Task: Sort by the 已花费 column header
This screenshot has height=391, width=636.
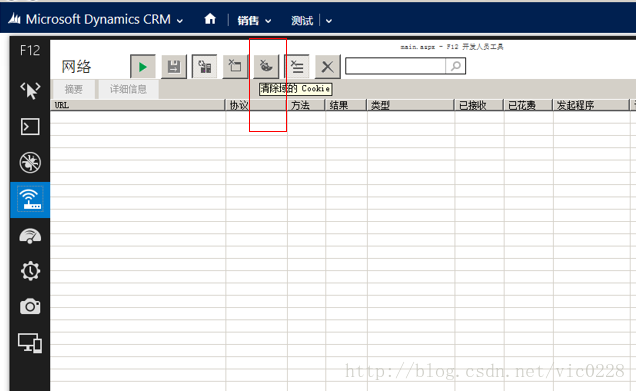Action: [x=528, y=105]
